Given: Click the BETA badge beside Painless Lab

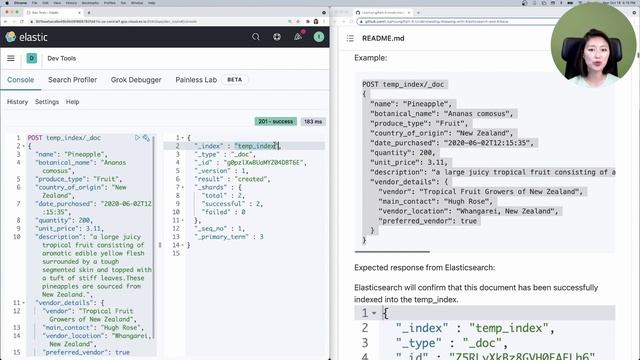Looking at the screenshot, I should tap(234, 80).
